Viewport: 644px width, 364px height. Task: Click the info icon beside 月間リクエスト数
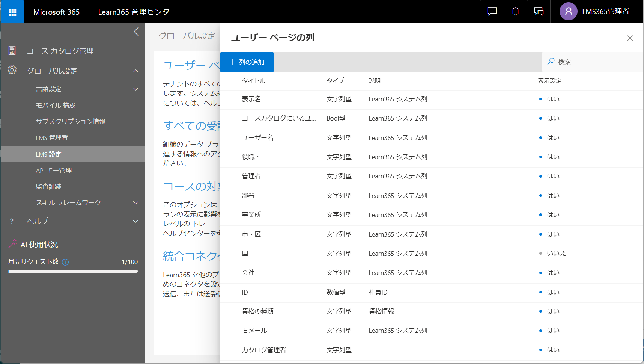pyautogui.click(x=66, y=262)
